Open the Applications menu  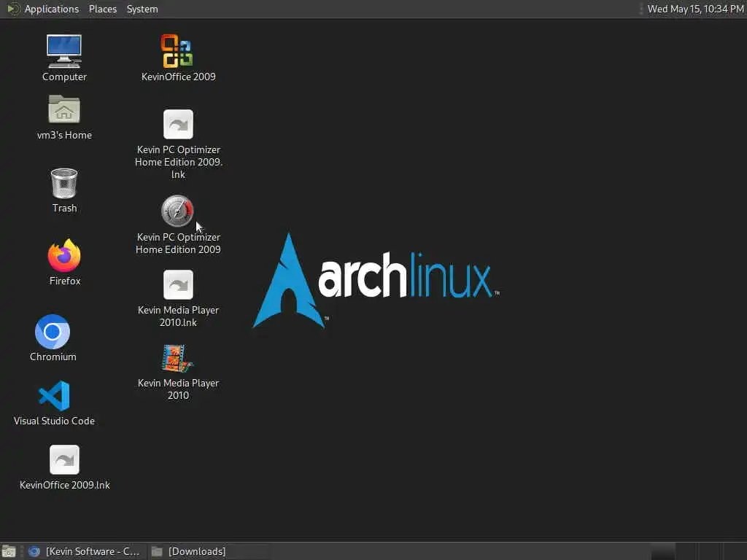[52, 9]
